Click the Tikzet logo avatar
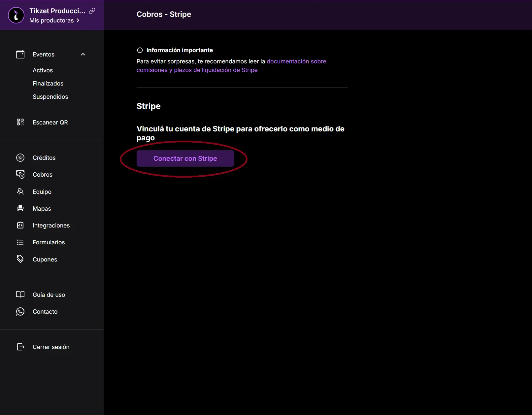This screenshot has height=415, width=532. (x=16, y=15)
